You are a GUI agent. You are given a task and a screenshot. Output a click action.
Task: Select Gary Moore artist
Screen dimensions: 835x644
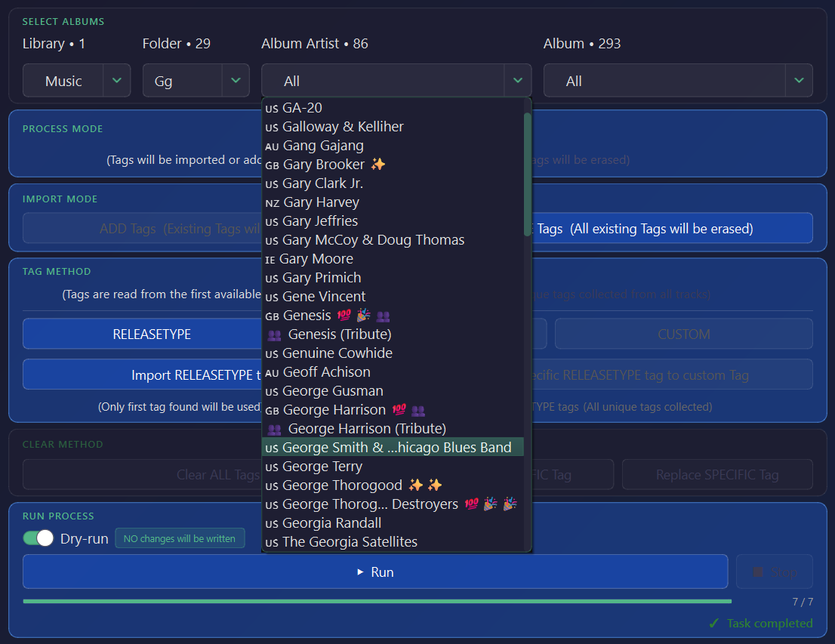click(393, 258)
